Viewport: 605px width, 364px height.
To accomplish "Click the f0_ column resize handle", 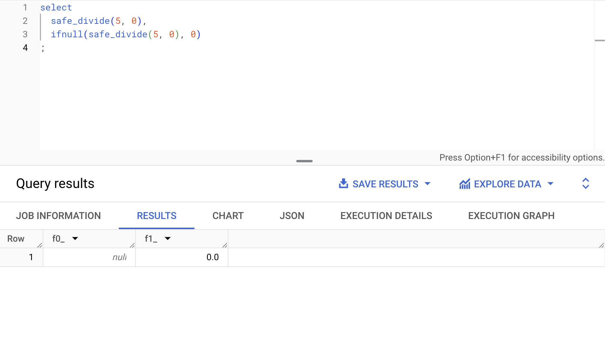I will 132,245.
